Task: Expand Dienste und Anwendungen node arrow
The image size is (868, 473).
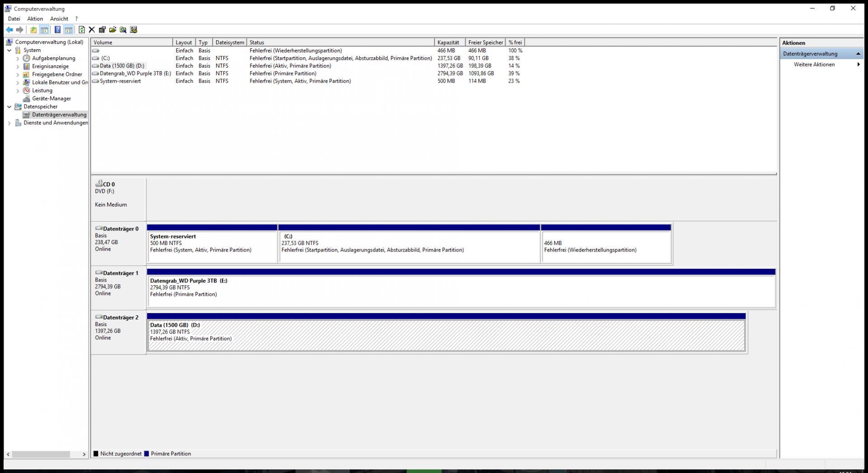Action: coord(9,123)
